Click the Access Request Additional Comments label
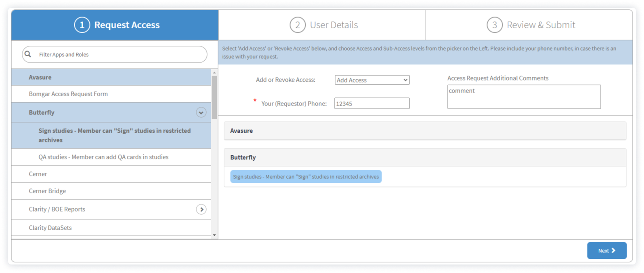The image size is (644, 273). click(498, 78)
